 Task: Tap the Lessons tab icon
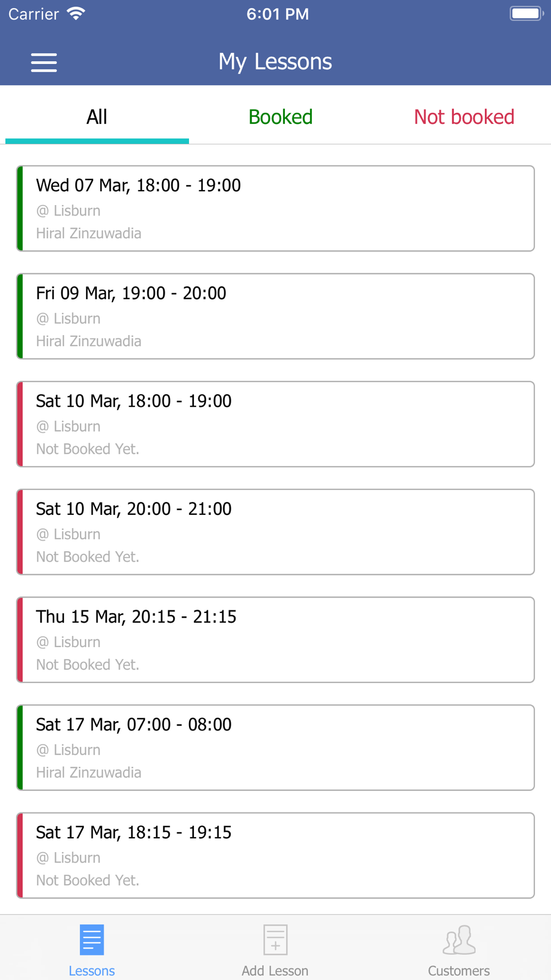pos(91,939)
